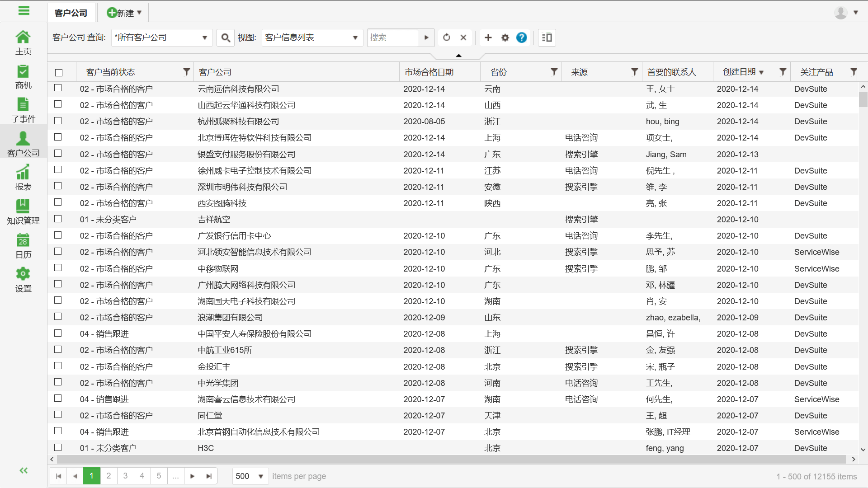Check the 杭州弧聚科技有限公司 row

58,121
